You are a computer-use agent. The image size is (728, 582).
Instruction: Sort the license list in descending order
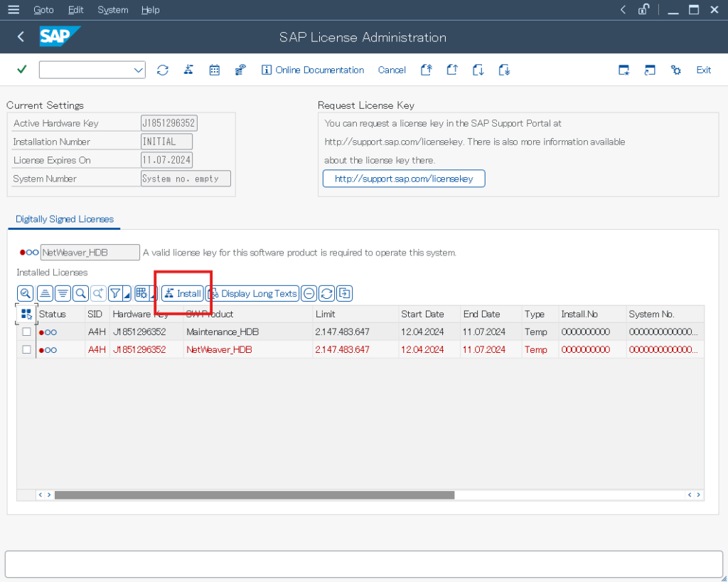pyautogui.click(x=64, y=293)
